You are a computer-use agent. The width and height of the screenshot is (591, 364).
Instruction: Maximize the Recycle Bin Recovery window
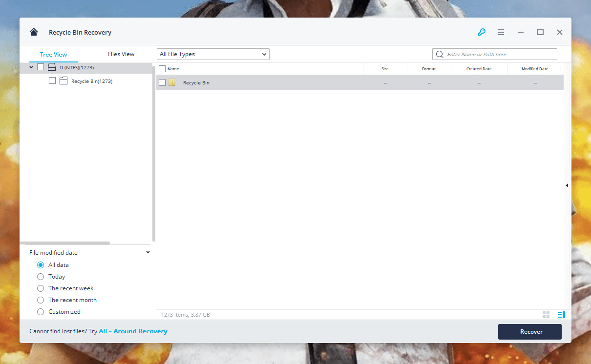pyautogui.click(x=540, y=32)
